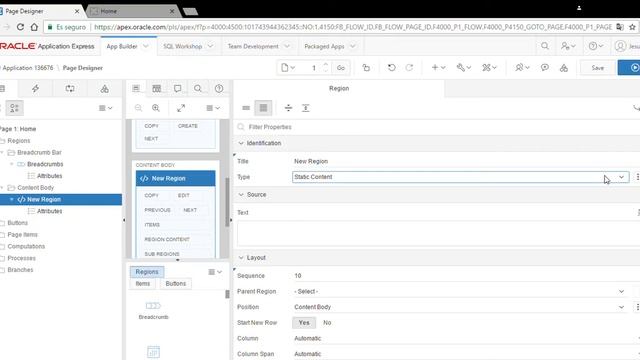Open the Team Development menu tab
Image resolution: width=640 pixels, height=360 pixels.
pos(259,46)
